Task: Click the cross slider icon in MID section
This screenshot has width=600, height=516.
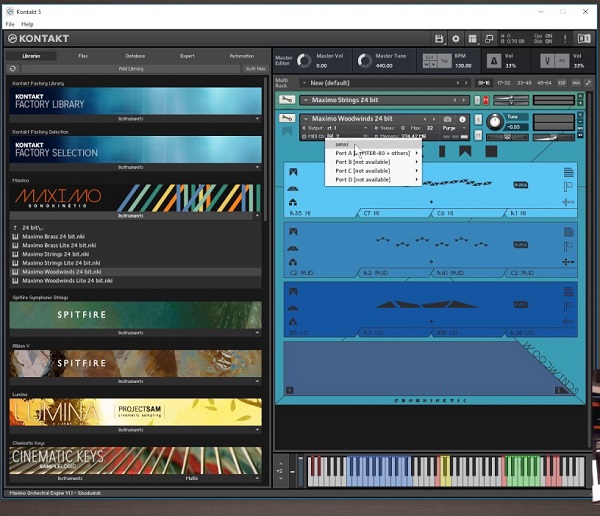Action: pyautogui.click(x=568, y=262)
